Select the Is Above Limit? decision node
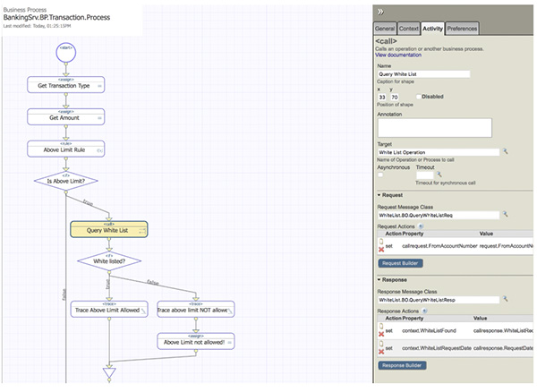This screenshot has width=537, height=392. coord(66,181)
